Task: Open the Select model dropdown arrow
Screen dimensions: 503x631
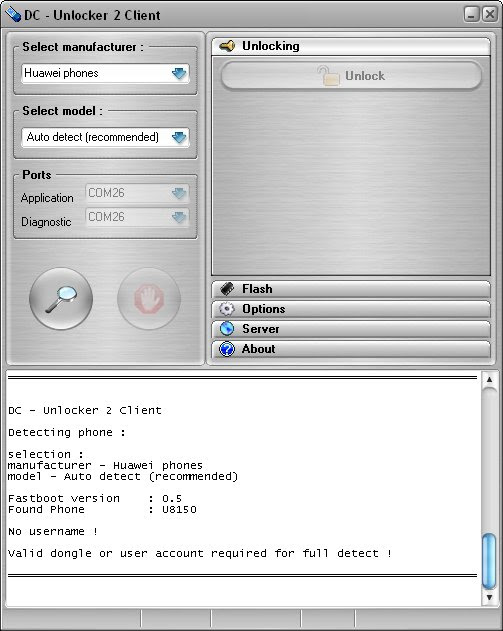Action: (x=179, y=137)
